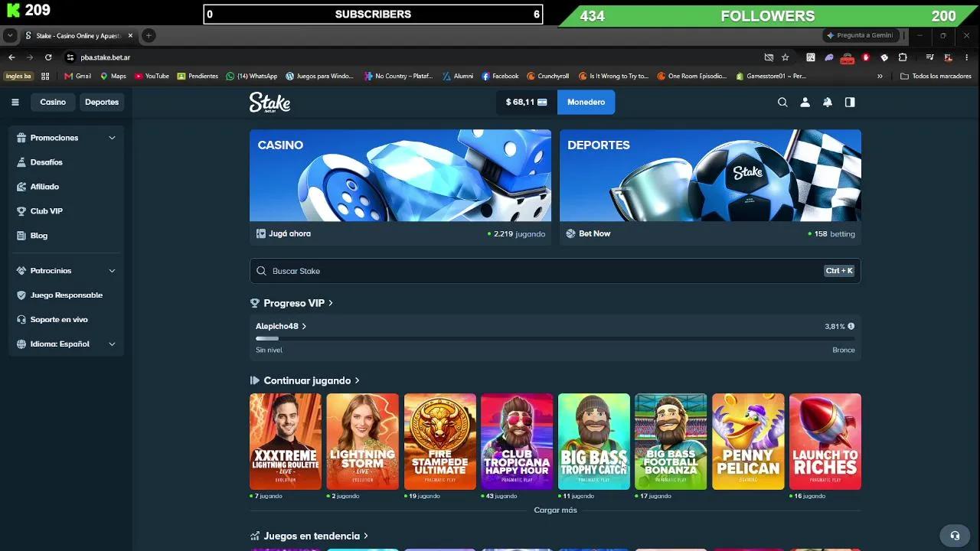Reload the page with the refresh icon
This screenshot has width=980, height=551.
[48, 57]
